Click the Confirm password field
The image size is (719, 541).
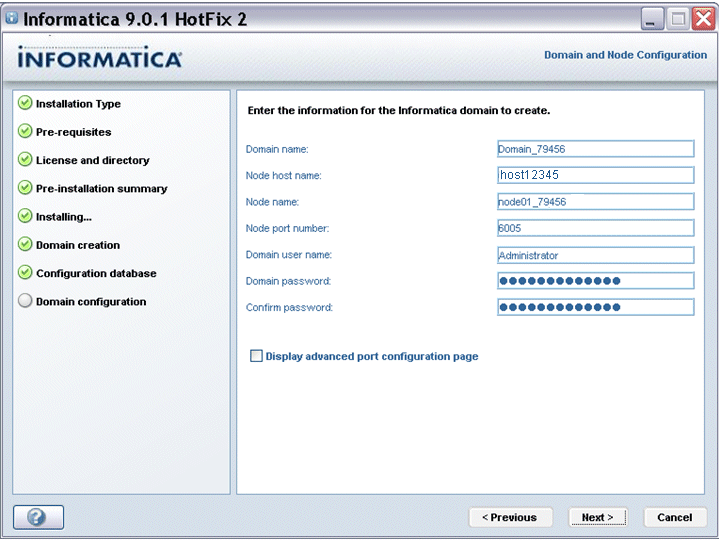596,307
